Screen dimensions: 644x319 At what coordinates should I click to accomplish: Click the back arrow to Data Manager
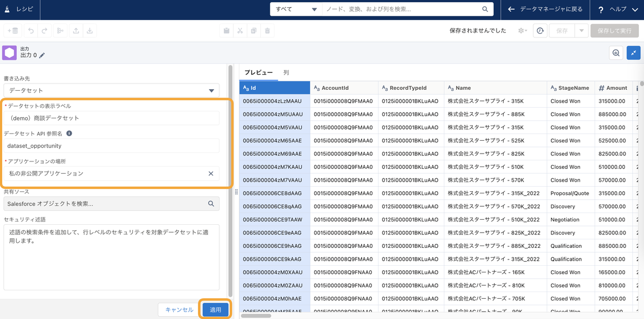512,9
